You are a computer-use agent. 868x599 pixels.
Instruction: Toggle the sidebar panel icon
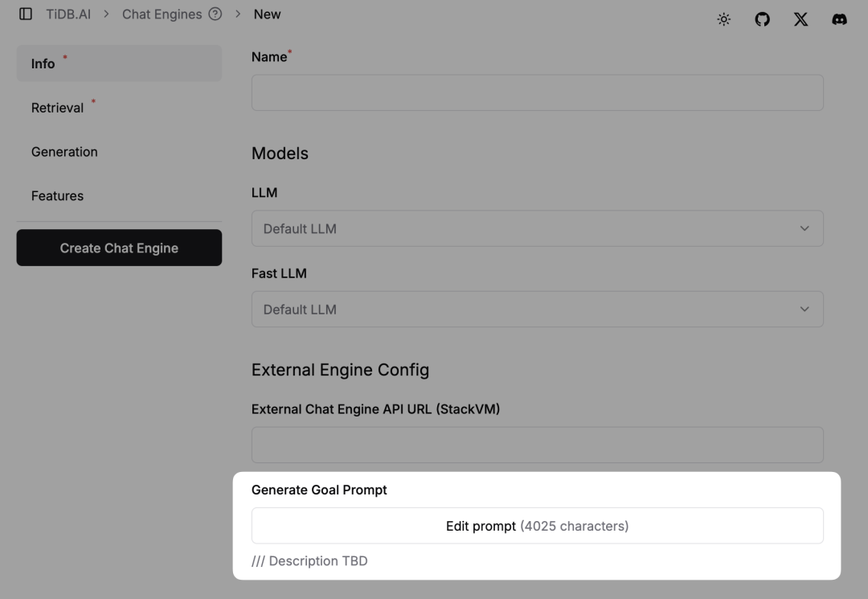[x=26, y=14]
